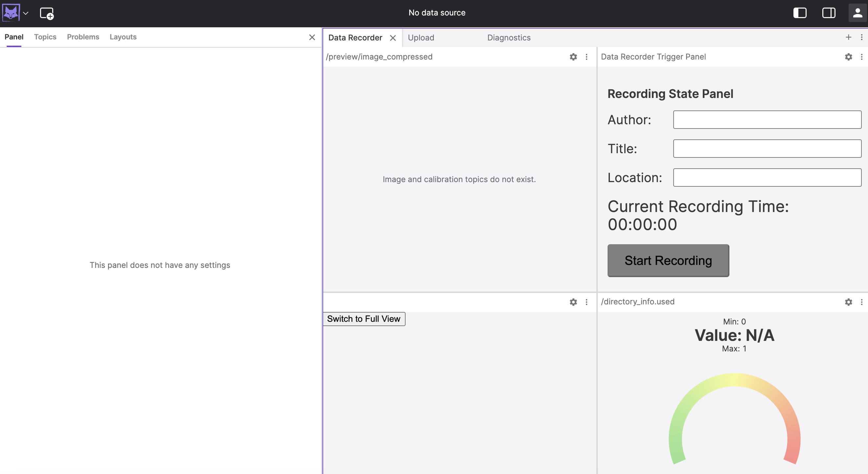Viewport: 868px width, 474px height.
Task: Open tab group options menu
Action: [x=862, y=37]
